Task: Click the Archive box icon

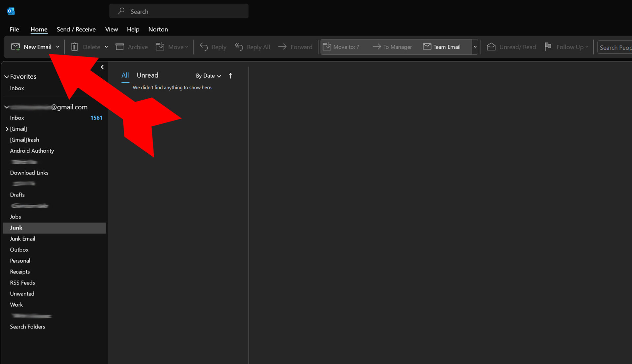Action: click(119, 47)
